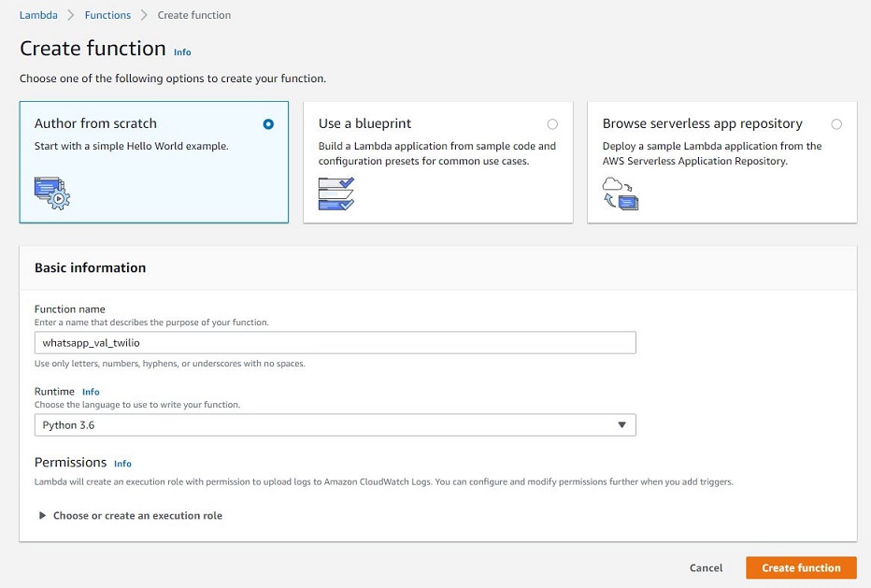Open Info link next to Permissions
Image resolution: width=871 pixels, height=588 pixels.
click(122, 464)
